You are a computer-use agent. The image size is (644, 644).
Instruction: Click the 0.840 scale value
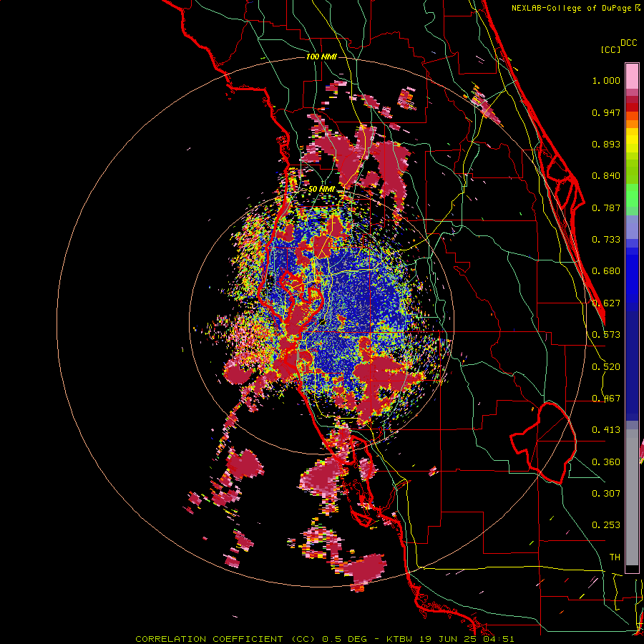606,176
